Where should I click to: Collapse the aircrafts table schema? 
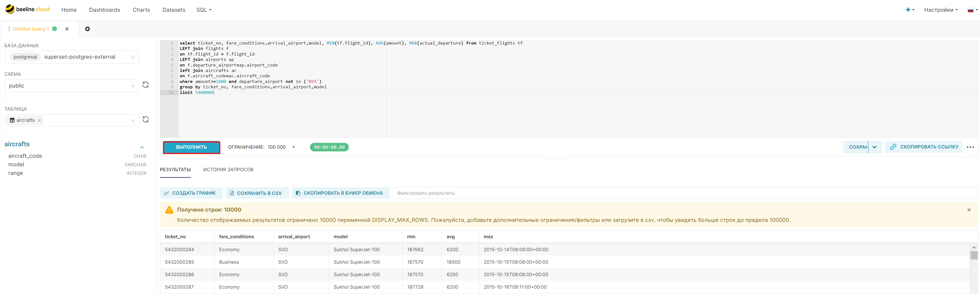click(142, 147)
